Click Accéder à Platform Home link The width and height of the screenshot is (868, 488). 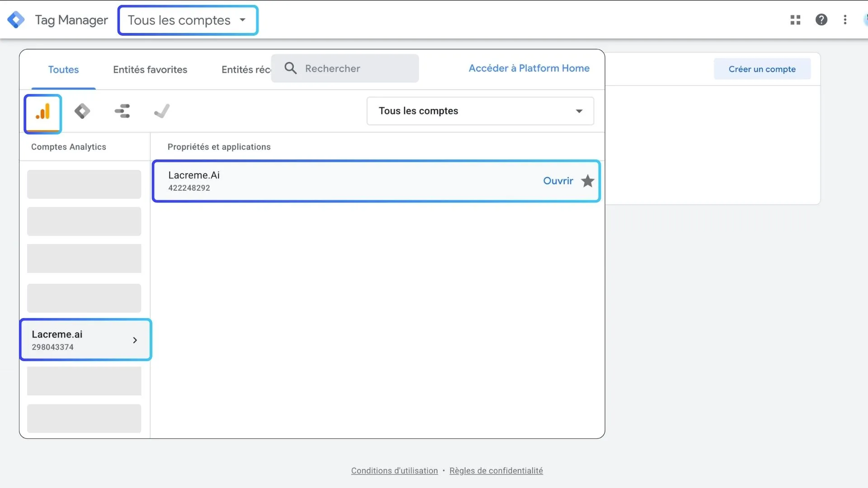tap(529, 68)
